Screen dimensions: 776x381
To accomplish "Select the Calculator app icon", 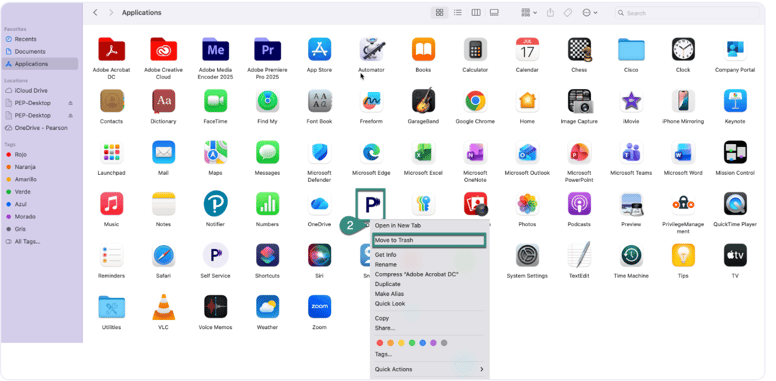I will 475,49.
